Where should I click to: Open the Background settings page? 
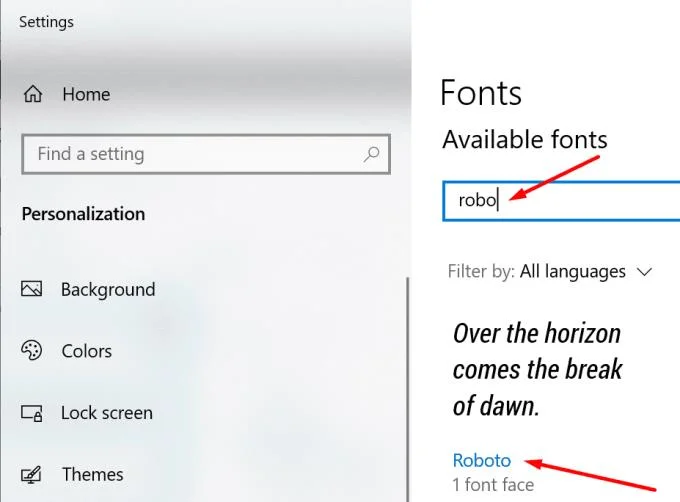(108, 289)
